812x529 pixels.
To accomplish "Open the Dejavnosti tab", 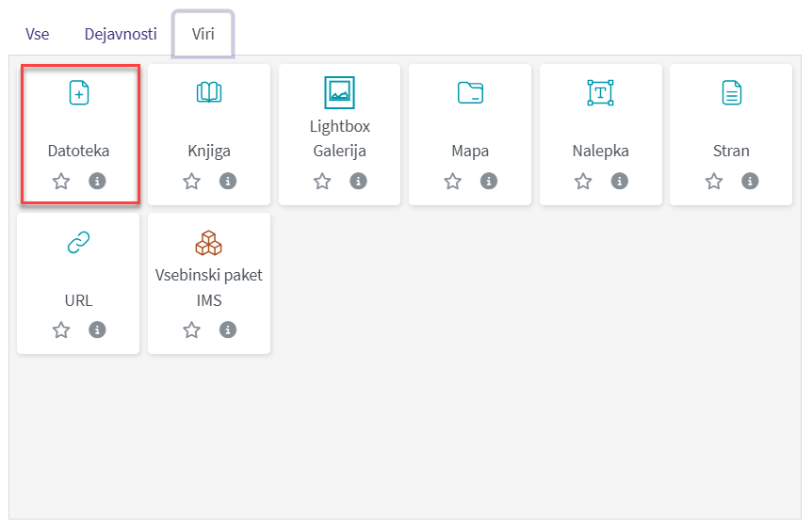I will [x=121, y=35].
